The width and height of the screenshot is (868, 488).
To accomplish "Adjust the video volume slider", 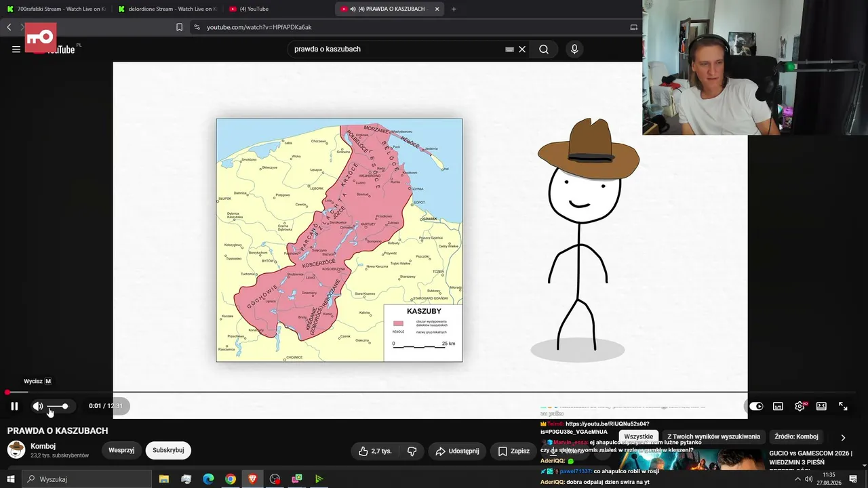I will click(x=58, y=406).
